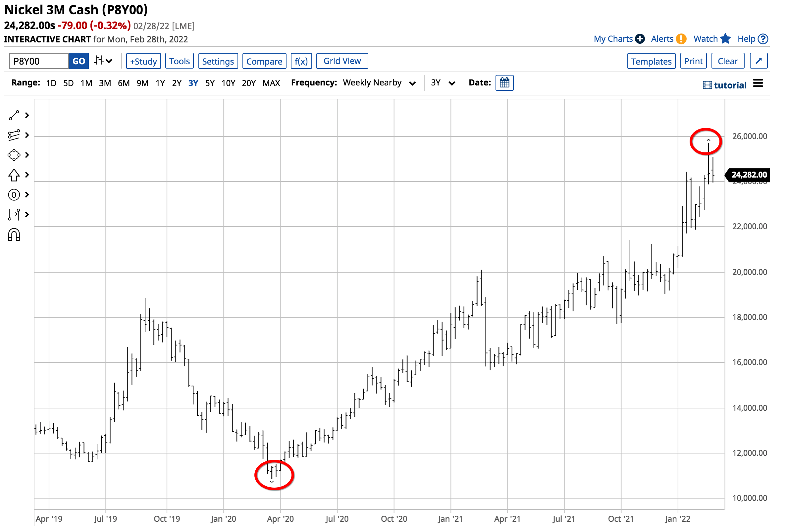Select the arrow marker tool icon

[14, 176]
